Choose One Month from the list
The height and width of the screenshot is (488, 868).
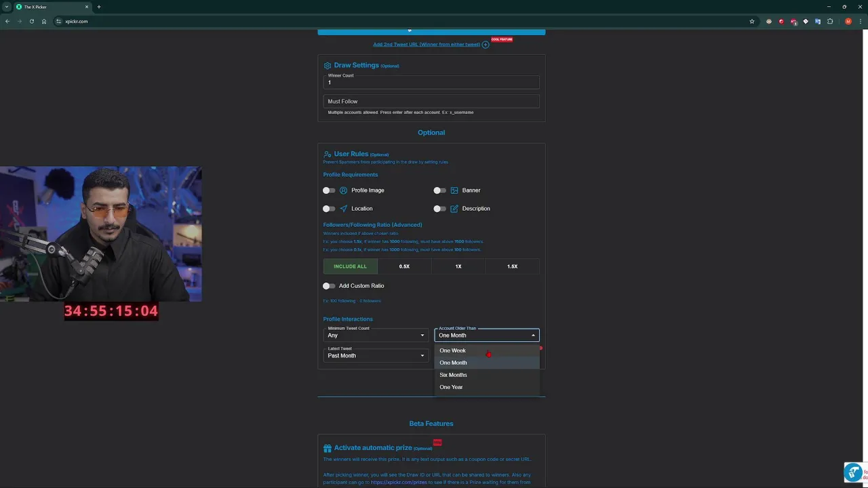pyautogui.click(x=487, y=363)
